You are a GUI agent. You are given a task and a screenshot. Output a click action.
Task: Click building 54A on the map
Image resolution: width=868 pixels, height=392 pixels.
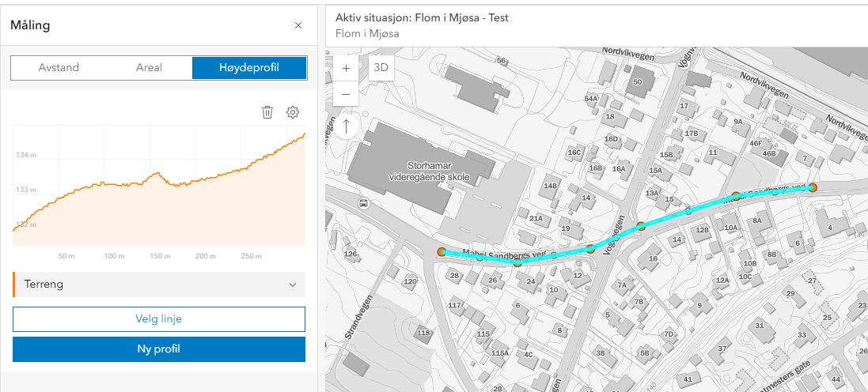point(591,99)
